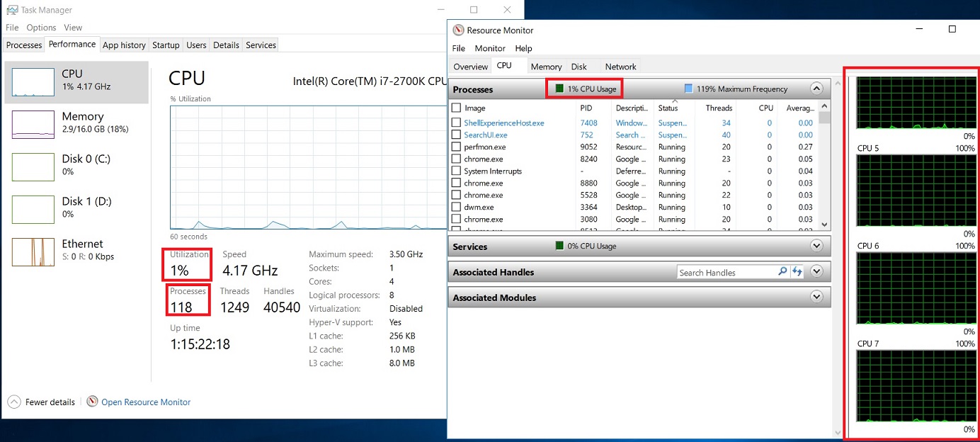
Task: Click the Task Manager title bar icon
Action: tap(12, 10)
